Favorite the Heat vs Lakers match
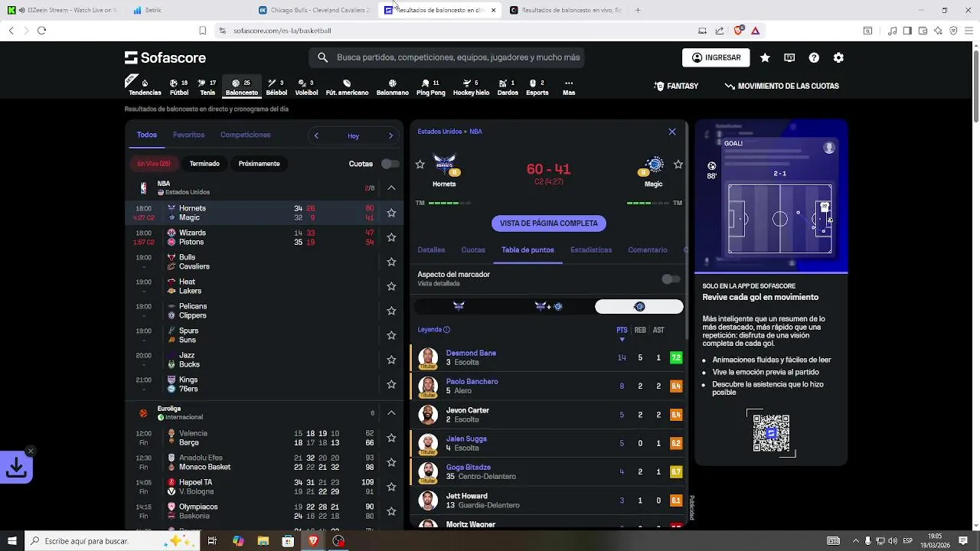This screenshot has height=551, width=980. click(x=391, y=286)
